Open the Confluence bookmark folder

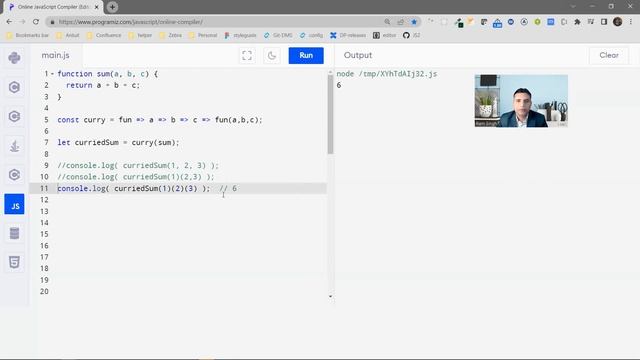coord(104,36)
